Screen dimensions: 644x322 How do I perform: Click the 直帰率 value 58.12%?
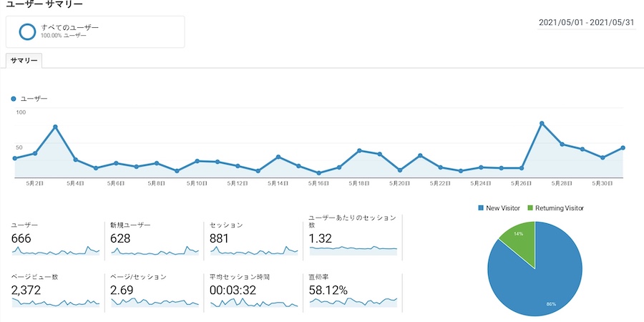coord(328,291)
